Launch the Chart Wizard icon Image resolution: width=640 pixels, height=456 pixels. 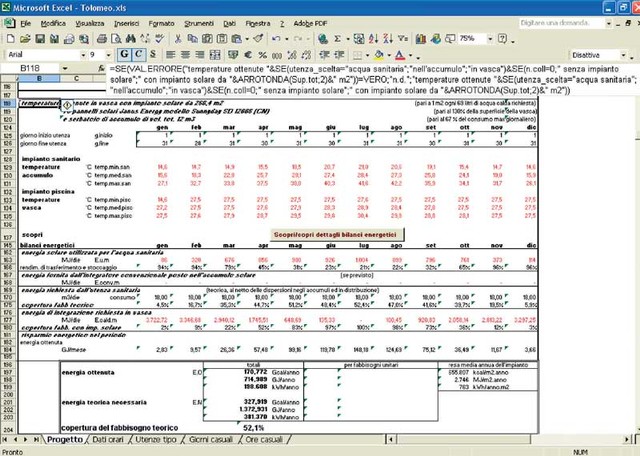421,39
